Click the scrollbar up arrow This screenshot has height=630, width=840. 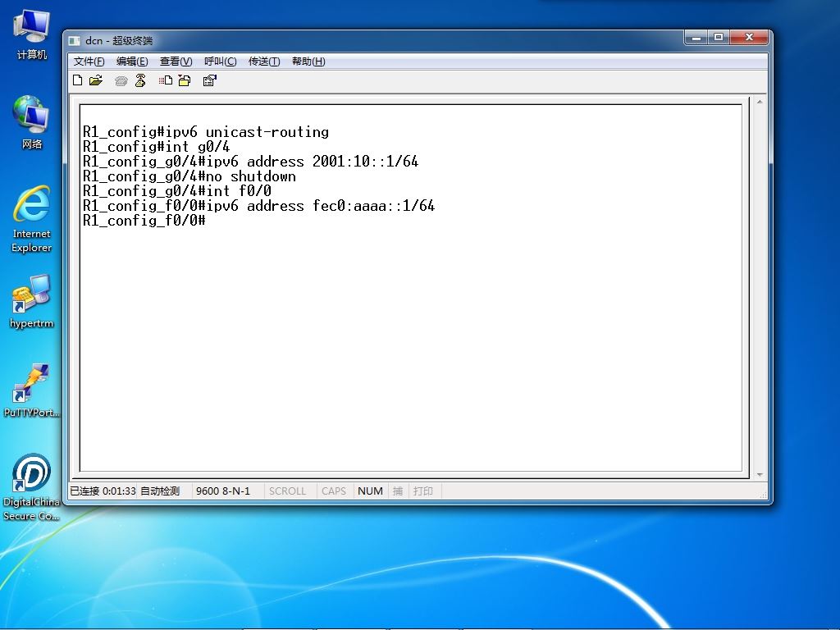click(760, 102)
